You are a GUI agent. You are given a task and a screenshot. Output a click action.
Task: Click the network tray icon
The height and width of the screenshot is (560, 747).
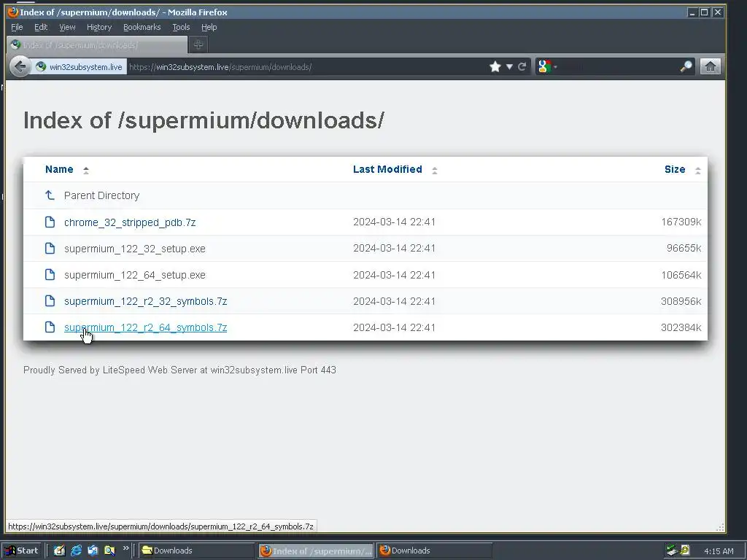point(672,551)
